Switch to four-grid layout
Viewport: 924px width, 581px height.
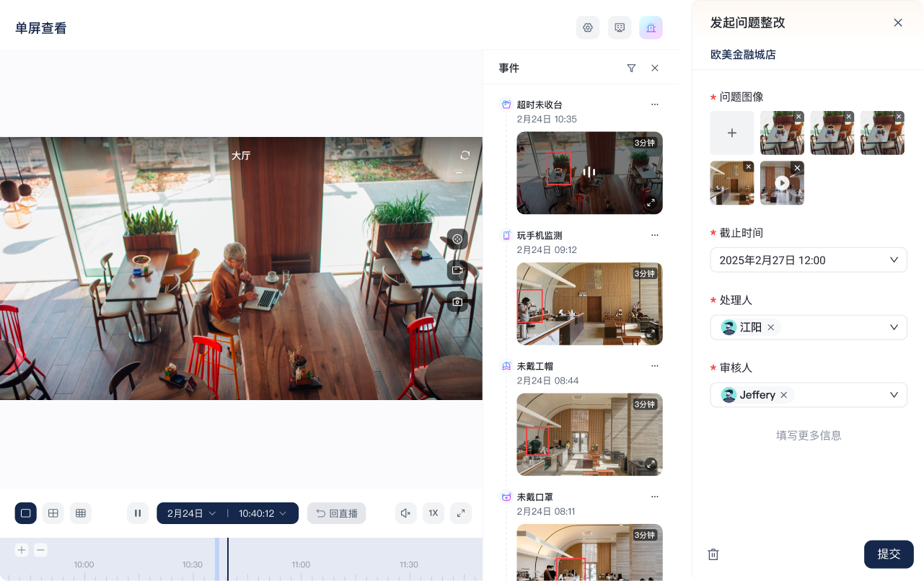(x=53, y=513)
